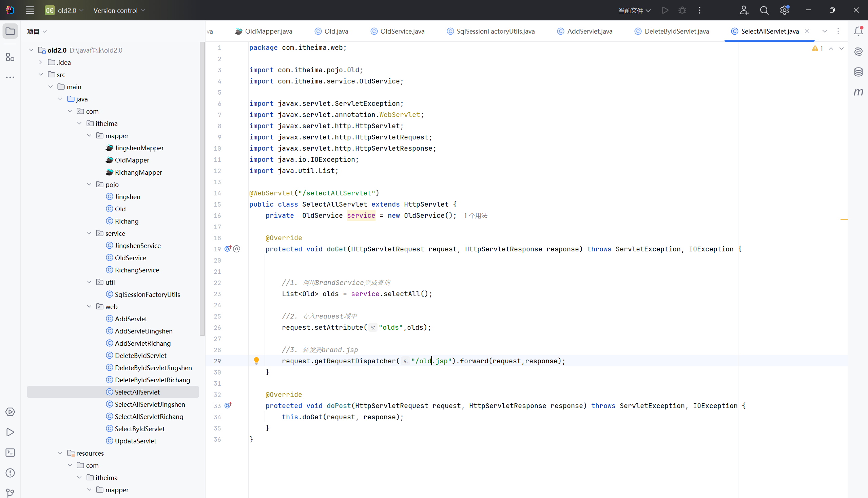Open the Maven tool window

[859, 92]
